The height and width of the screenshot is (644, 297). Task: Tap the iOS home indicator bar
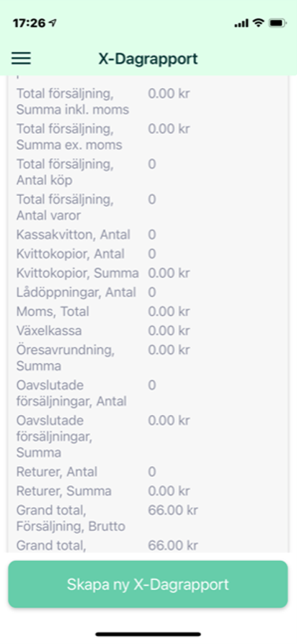pos(148,634)
